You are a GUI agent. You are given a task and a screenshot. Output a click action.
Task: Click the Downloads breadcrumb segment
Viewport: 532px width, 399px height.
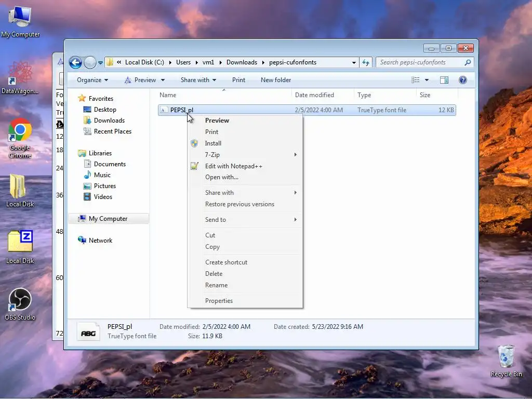[x=242, y=62]
